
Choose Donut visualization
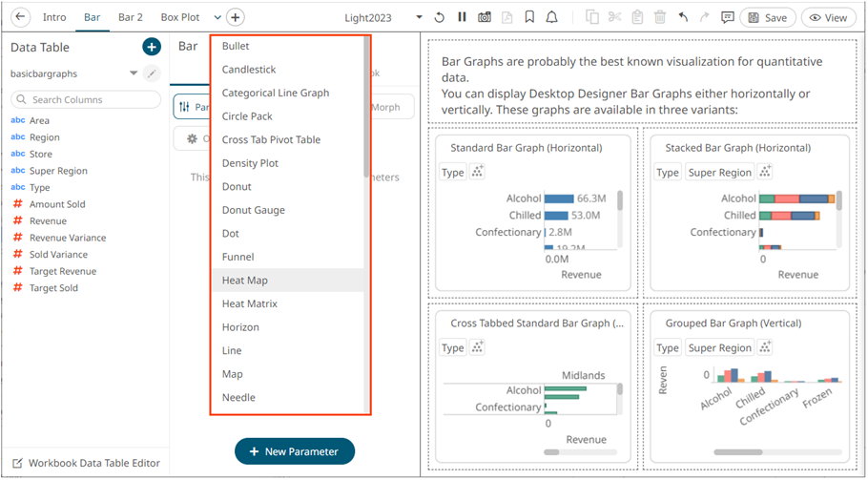[x=288, y=187]
